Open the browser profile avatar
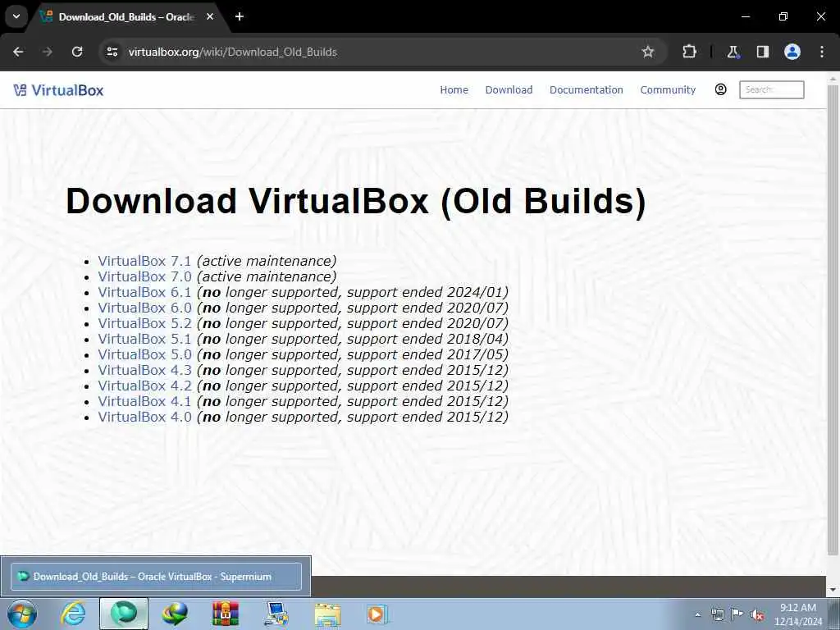The height and width of the screenshot is (630, 840). coord(792,52)
